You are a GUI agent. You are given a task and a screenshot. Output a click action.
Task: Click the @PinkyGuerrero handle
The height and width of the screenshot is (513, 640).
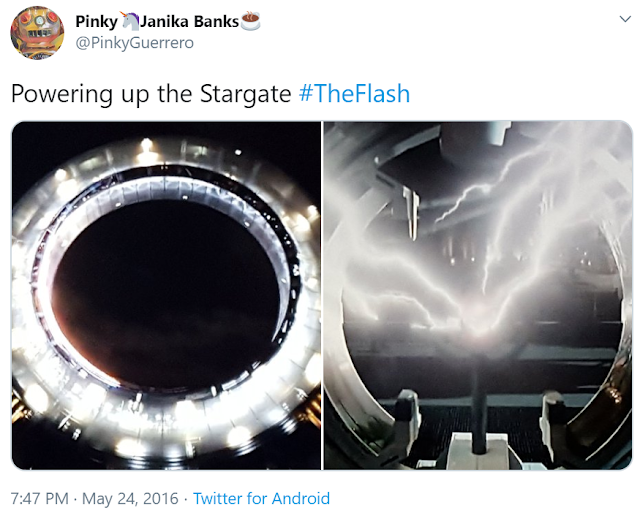135,42
